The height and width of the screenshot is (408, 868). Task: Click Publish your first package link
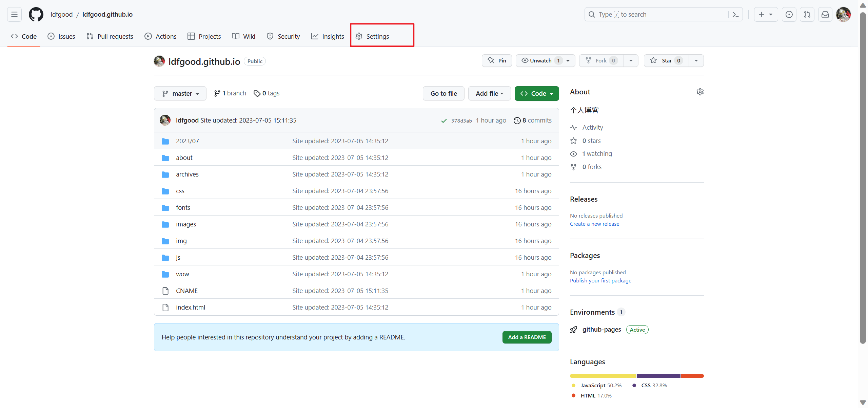600,281
